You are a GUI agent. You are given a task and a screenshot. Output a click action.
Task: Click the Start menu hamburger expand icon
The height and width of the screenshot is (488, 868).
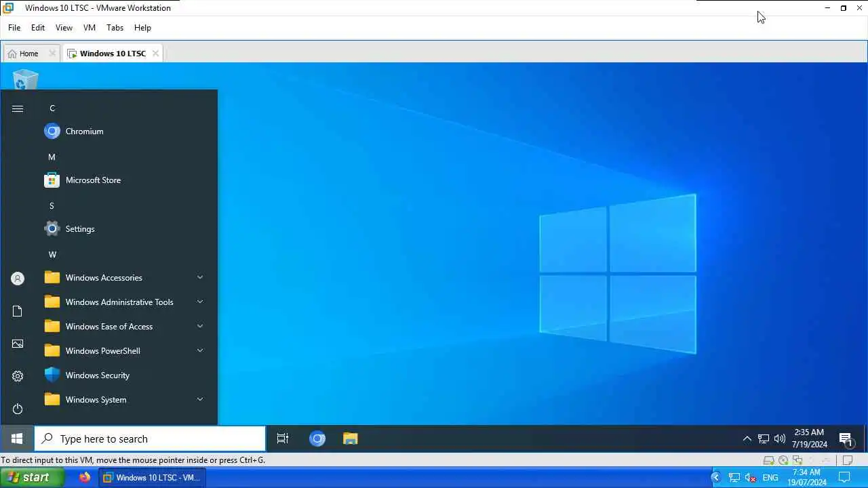(18, 108)
